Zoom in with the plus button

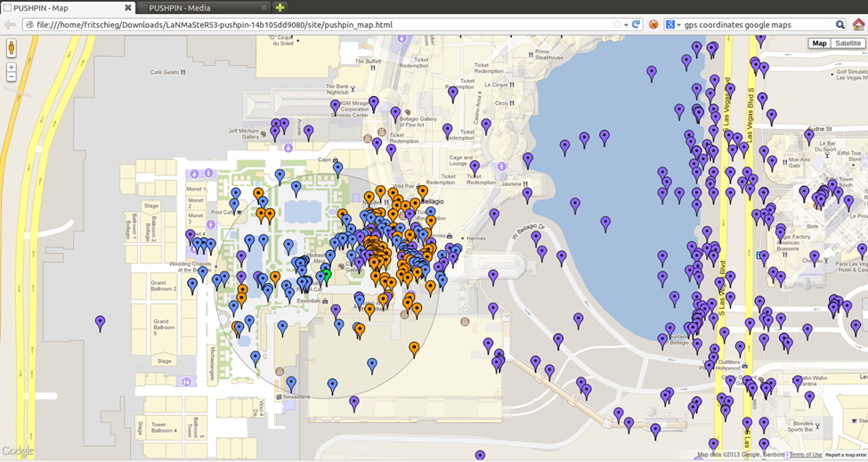11,68
